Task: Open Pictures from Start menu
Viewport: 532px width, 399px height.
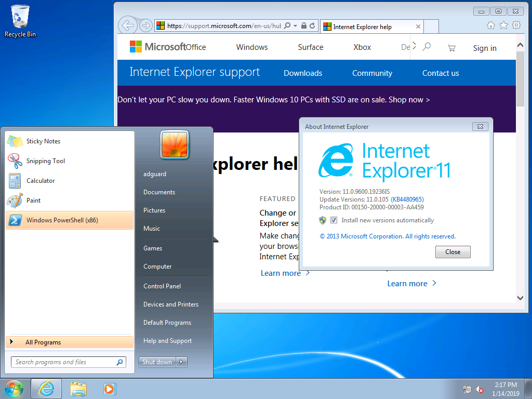Action: (x=154, y=210)
